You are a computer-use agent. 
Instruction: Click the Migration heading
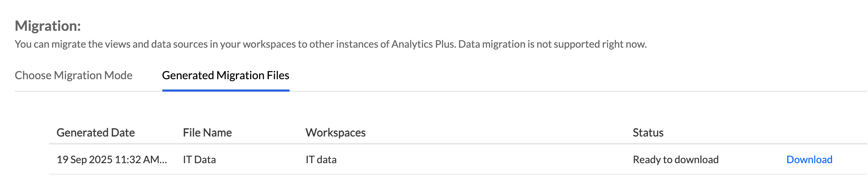tap(48, 26)
